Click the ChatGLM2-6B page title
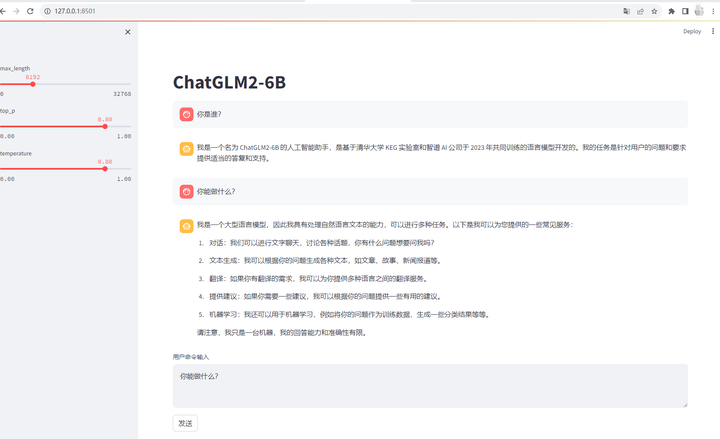Viewport: 720px width, 439px height. (229, 83)
